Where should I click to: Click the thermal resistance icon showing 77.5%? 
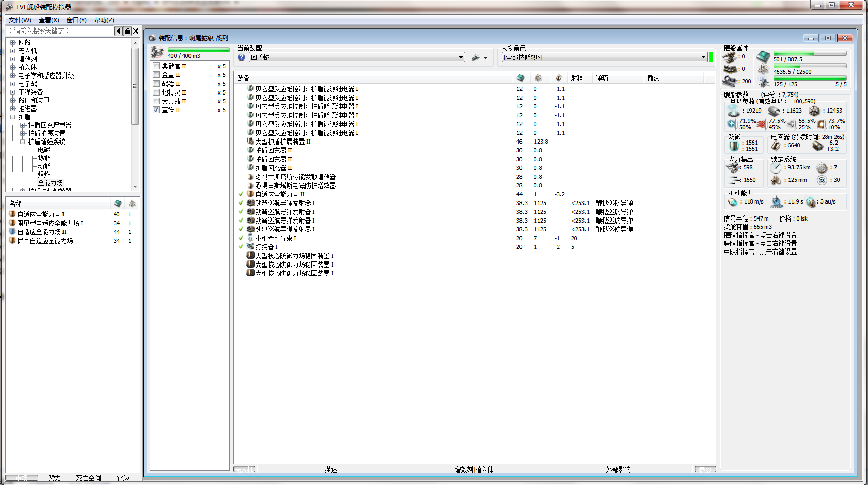(761, 124)
